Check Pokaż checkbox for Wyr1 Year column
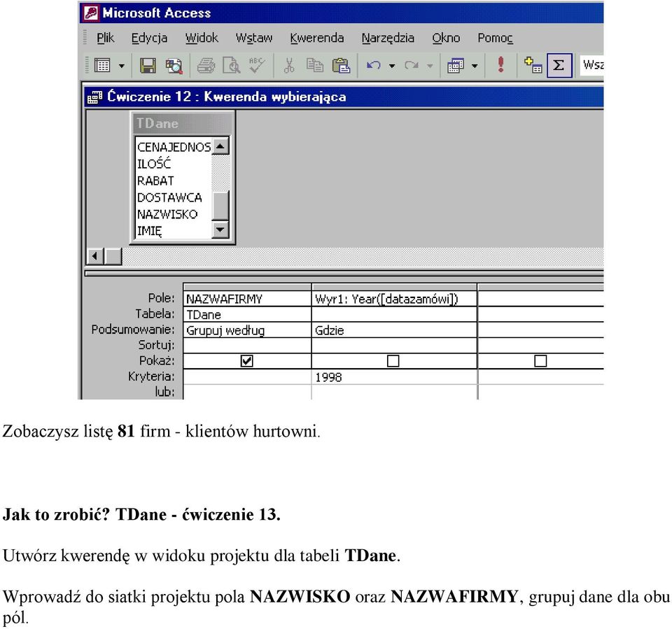 click(393, 361)
